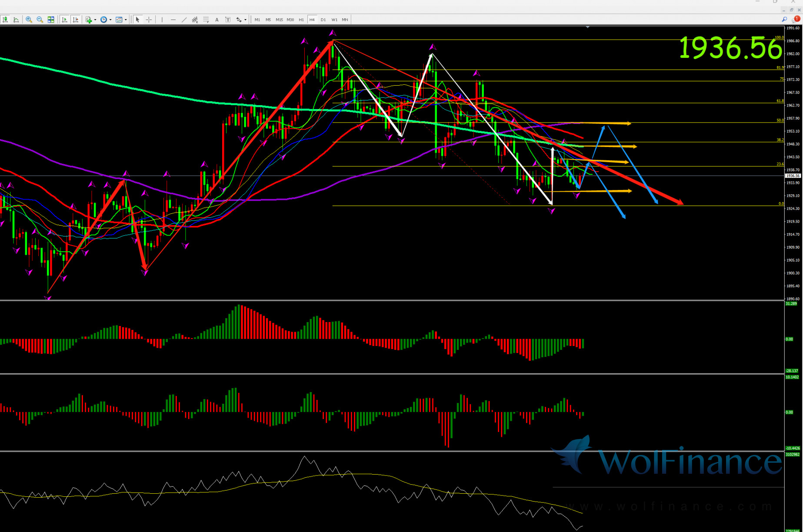803x532 pixels.
Task: Click the Fibonacci 100.0 level label
Action: (x=779, y=37)
